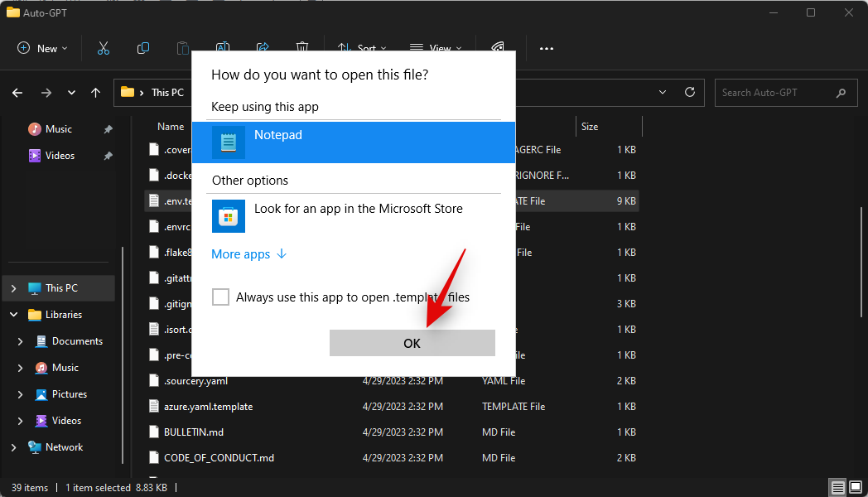
Task: Click the 9 KB size cell
Action: 626,201
